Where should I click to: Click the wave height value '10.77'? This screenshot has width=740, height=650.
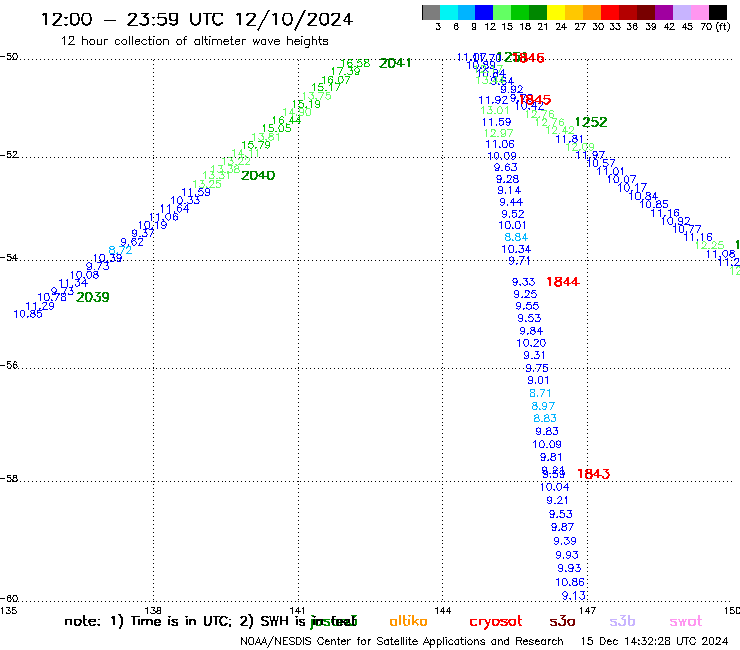[687, 229]
